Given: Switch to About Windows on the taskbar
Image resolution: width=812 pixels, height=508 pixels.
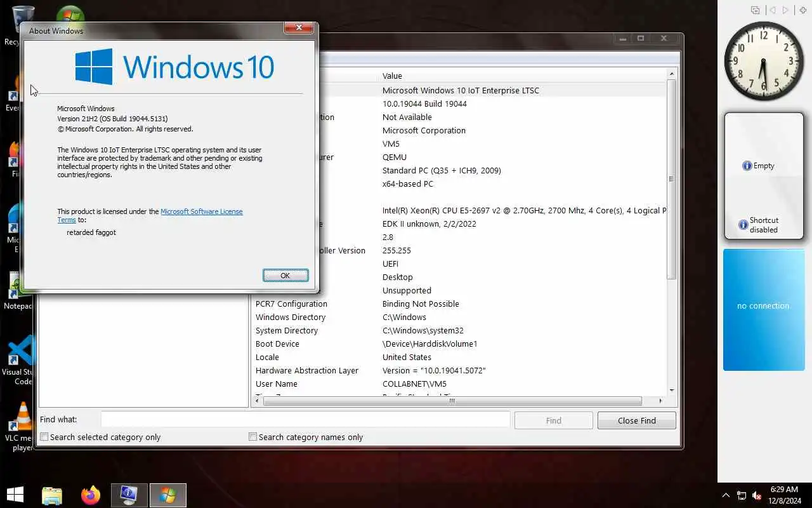Looking at the screenshot, I should pos(167,495).
